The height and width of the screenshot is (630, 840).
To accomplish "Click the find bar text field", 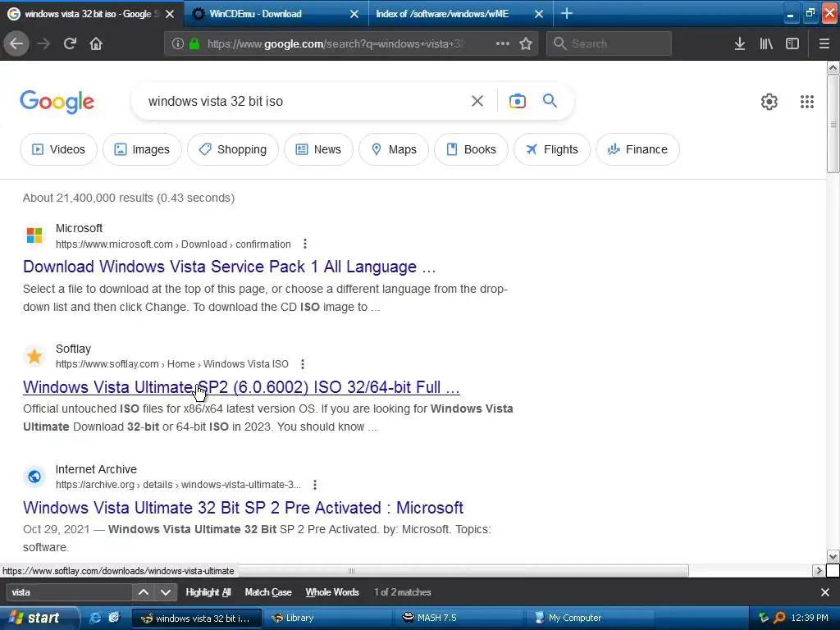I will pyautogui.click(x=69, y=592).
